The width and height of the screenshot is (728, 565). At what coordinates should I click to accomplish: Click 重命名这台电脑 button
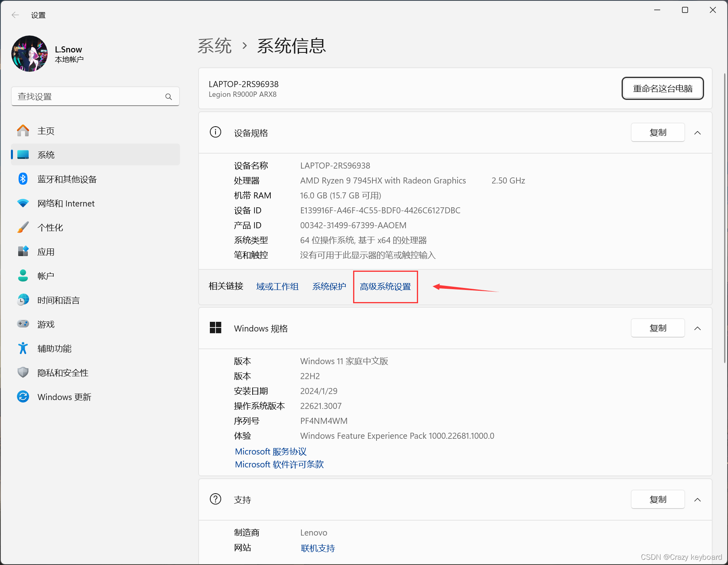coord(663,88)
